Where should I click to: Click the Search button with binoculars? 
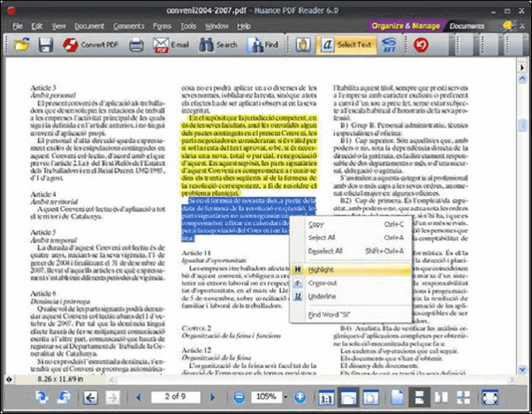(217, 45)
